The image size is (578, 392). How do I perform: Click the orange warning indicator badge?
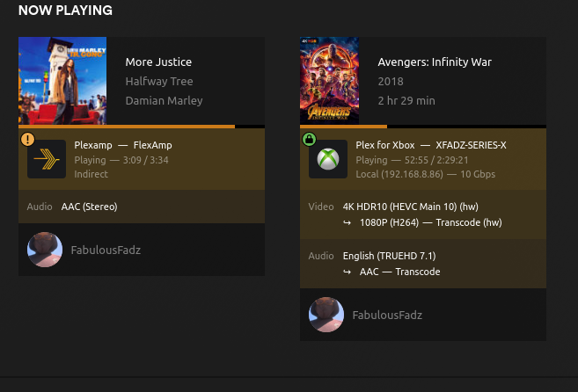click(26, 139)
